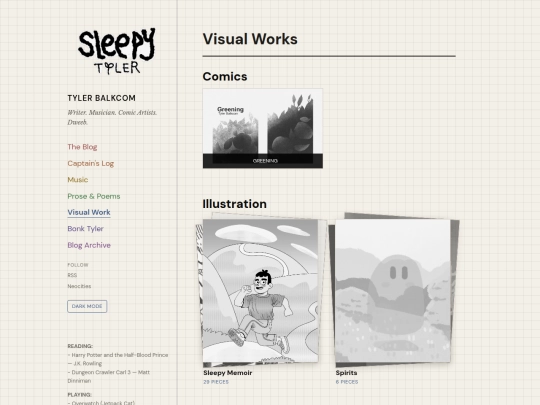This screenshot has width=540, height=405.
Task: Click the Comics section heading
Action: tap(225, 76)
